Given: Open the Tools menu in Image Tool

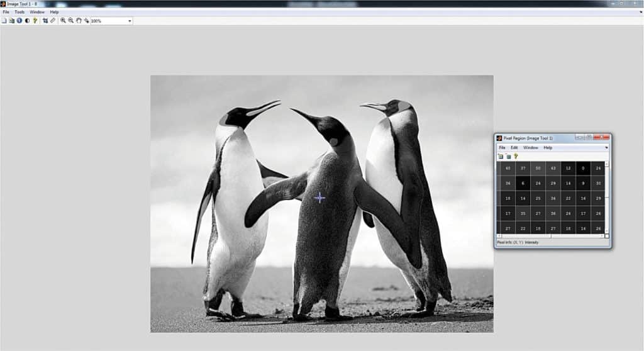Looking at the screenshot, I should tap(20, 12).
